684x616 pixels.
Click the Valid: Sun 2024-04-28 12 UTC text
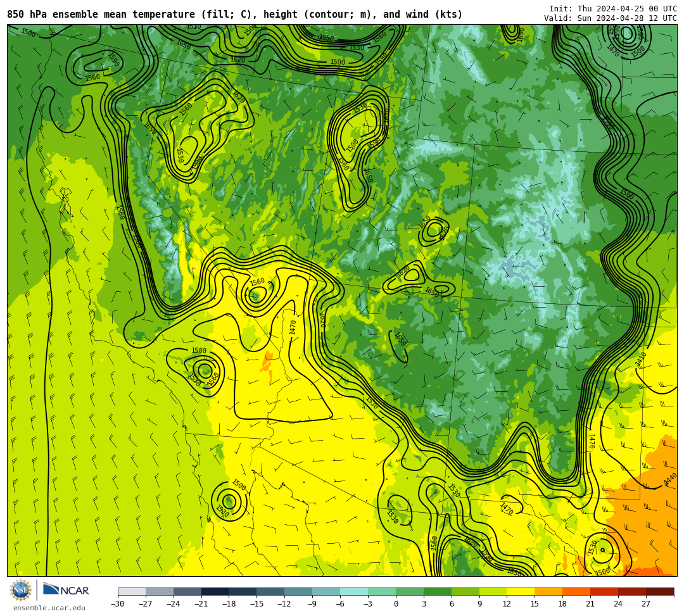pyautogui.click(x=611, y=18)
